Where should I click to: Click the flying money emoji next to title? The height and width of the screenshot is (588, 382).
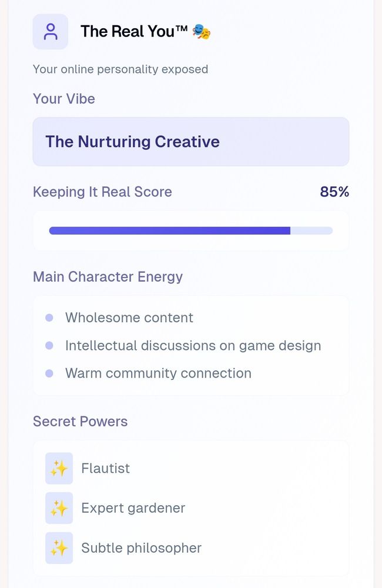pos(200,32)
